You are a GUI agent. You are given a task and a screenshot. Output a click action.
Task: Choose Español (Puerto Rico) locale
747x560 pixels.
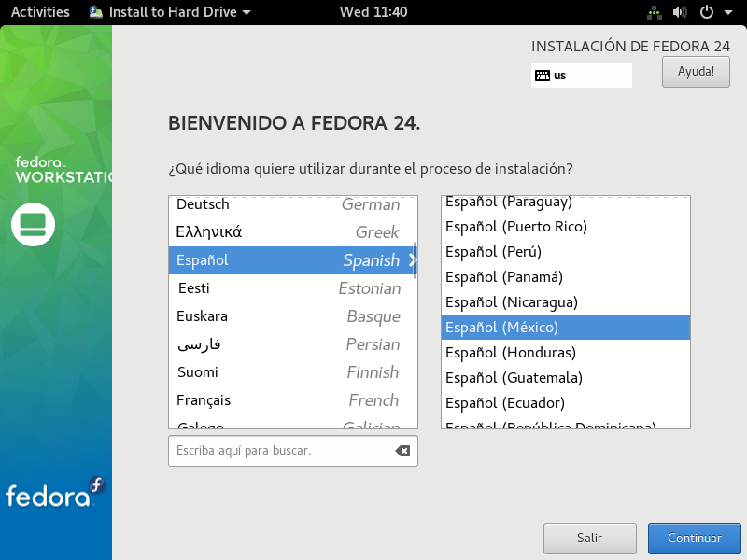pos(566,227)
